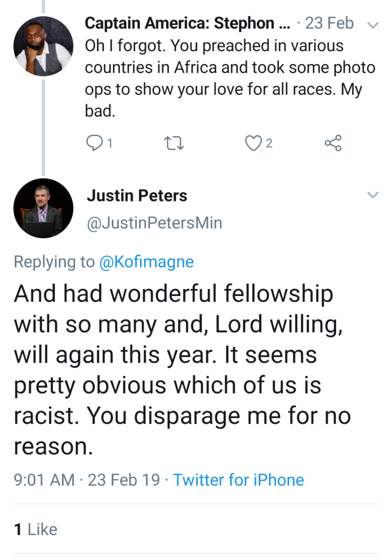Expand options chevron on Captain America tweet
Viewport: 392px width, 558px height.
[x=373, y=25]
